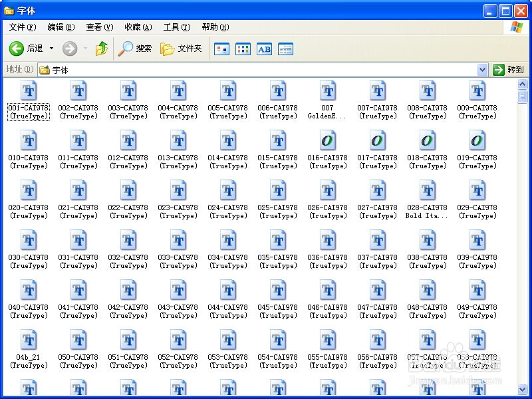Select the 040-CAI978 font icon

point(29,290)
